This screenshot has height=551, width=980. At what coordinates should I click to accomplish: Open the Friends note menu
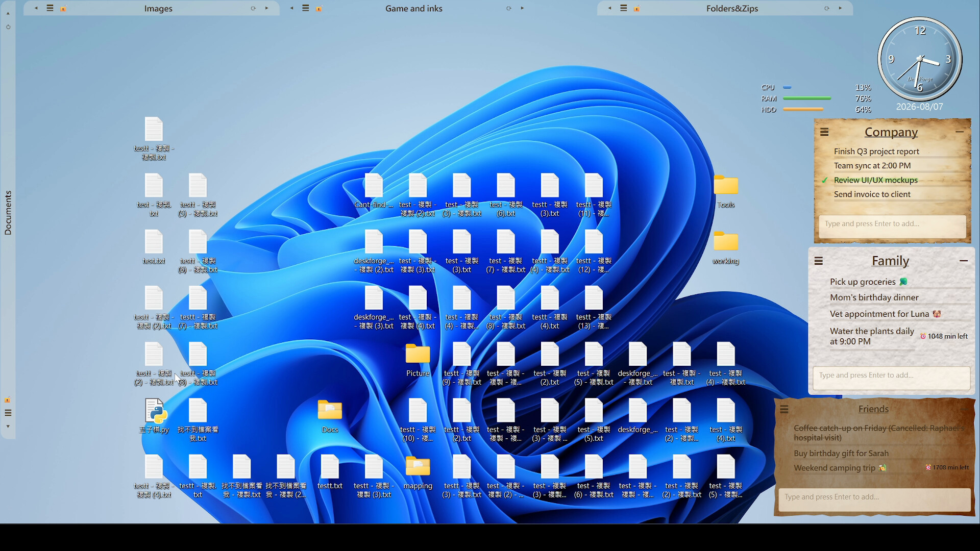click(785, 409)
